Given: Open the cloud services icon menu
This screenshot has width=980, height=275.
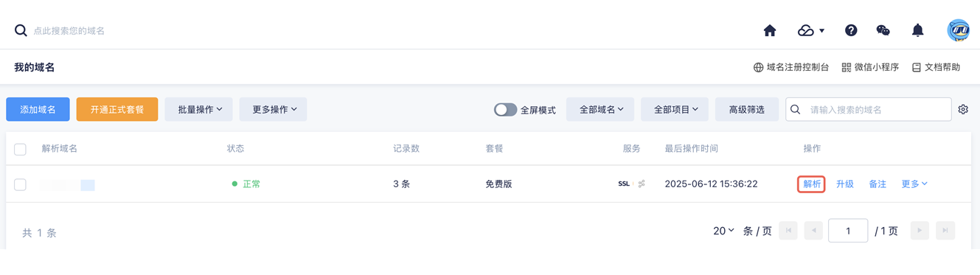Looking at the screenshot, I should point(810,30).
